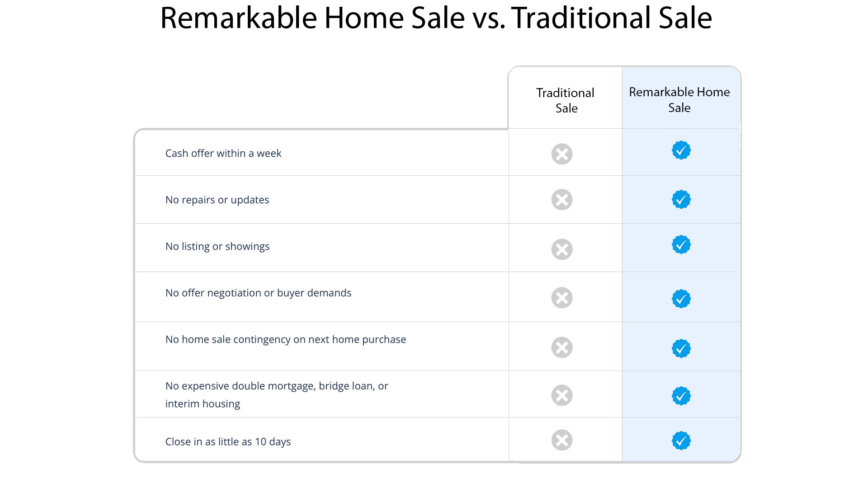Click gray X for home sale contingency row

562,347
